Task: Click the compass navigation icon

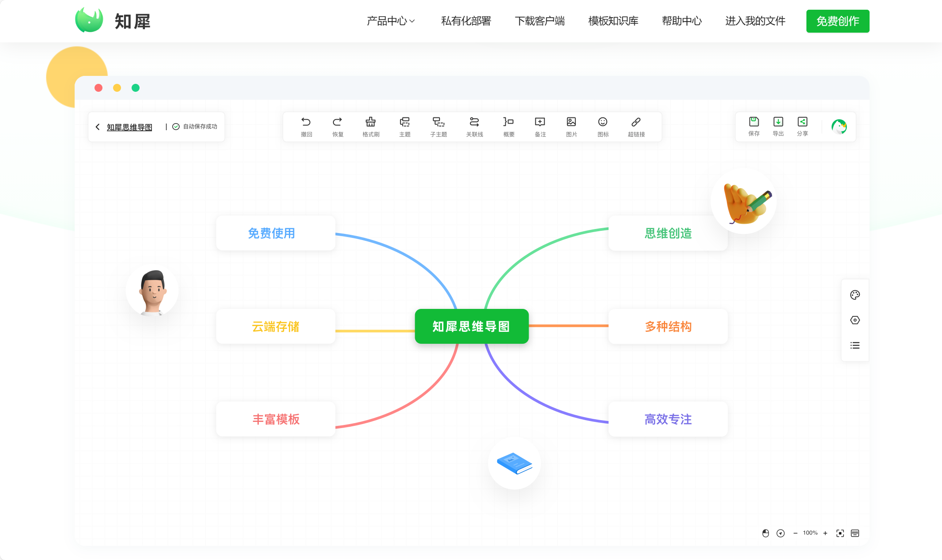Action: 781,533
